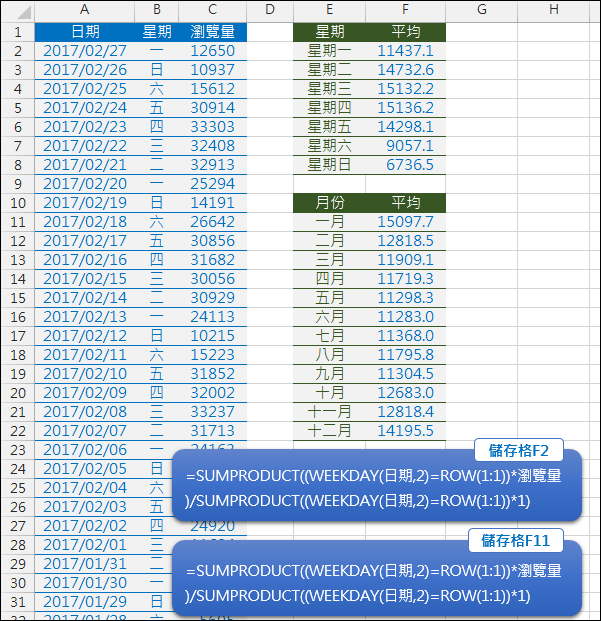Click monthly average 15097.7
Screen dimensions: 601x621
(405, 222)
